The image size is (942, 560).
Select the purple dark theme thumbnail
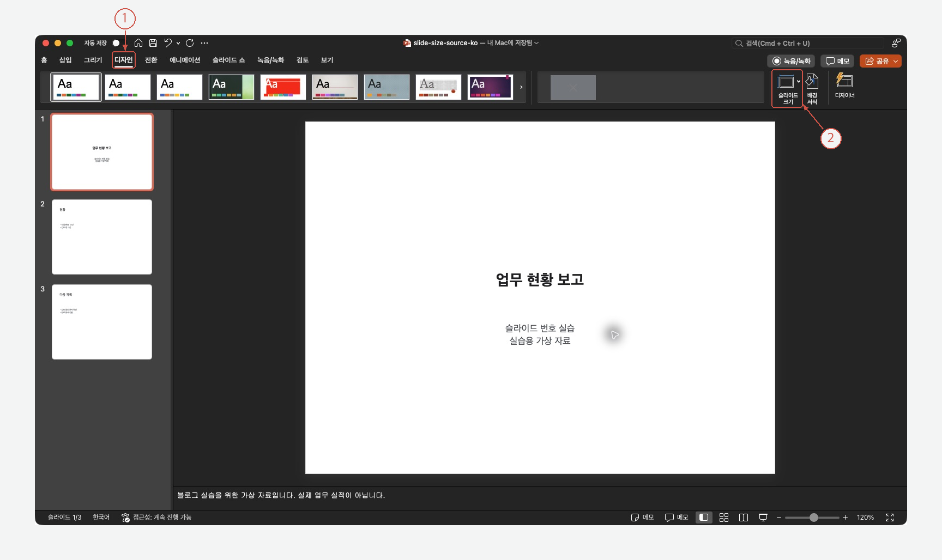(x=490, y=87)
